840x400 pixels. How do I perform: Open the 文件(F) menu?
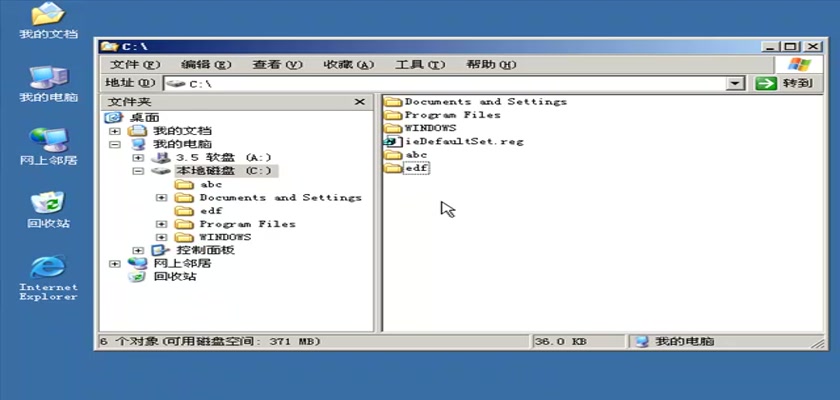[x=130, y=65]
